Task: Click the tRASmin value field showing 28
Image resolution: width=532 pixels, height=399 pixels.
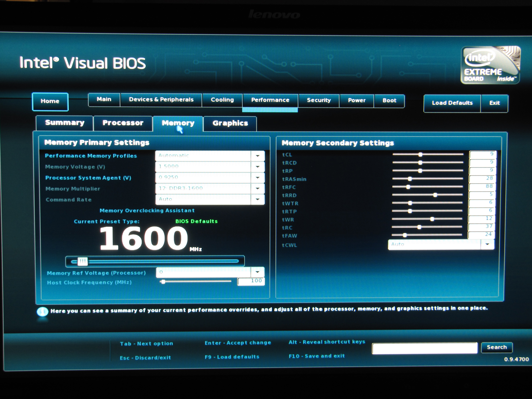Action: click(482, 178)
